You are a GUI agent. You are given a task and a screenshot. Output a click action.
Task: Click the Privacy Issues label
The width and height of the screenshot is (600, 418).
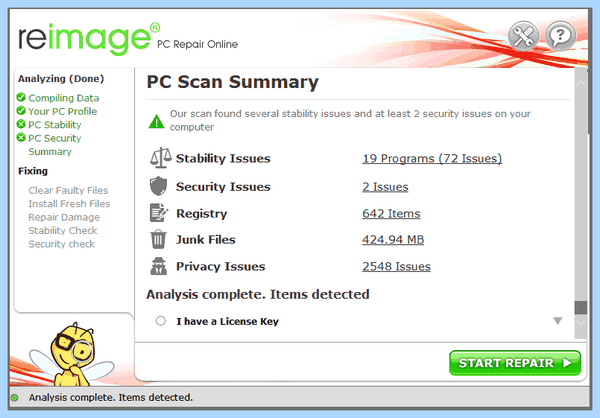pyautogui.click(x=220, y=266)
